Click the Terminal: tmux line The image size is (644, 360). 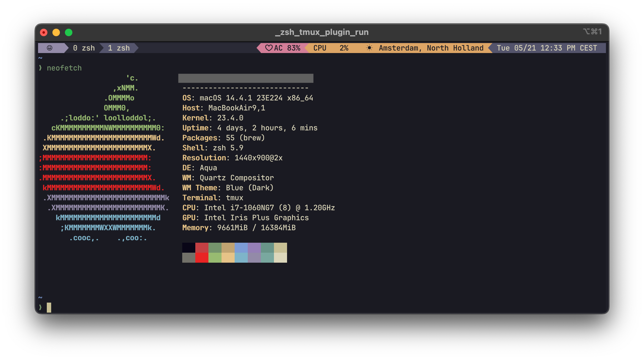tap(213, 198)
